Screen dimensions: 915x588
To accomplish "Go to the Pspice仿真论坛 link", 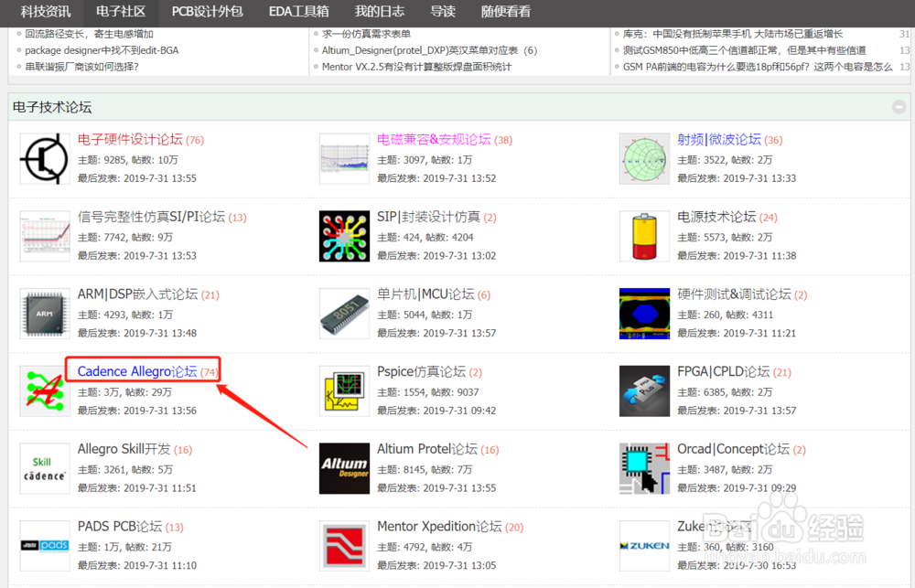I will (421, 371).
